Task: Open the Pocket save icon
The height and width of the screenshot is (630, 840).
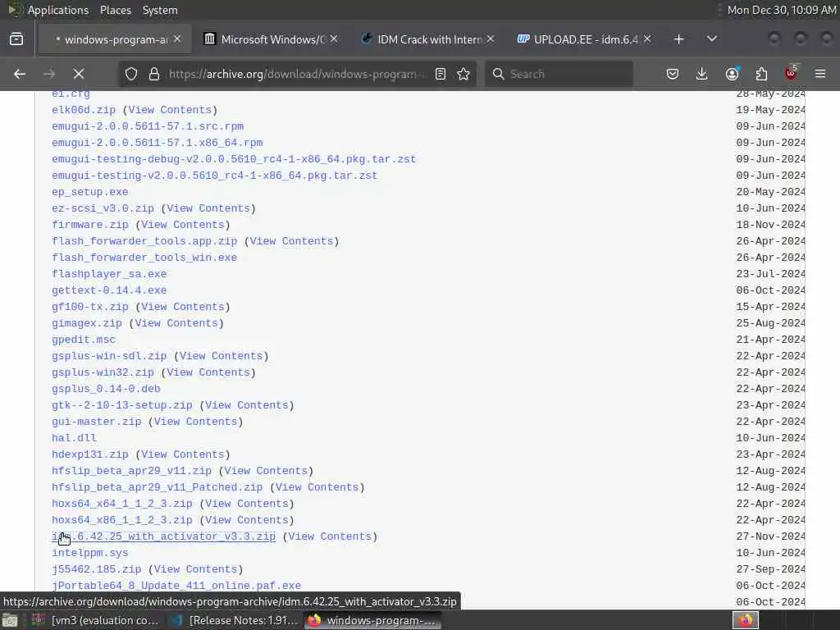Action: pyautogui.click(x=673, y=74)
